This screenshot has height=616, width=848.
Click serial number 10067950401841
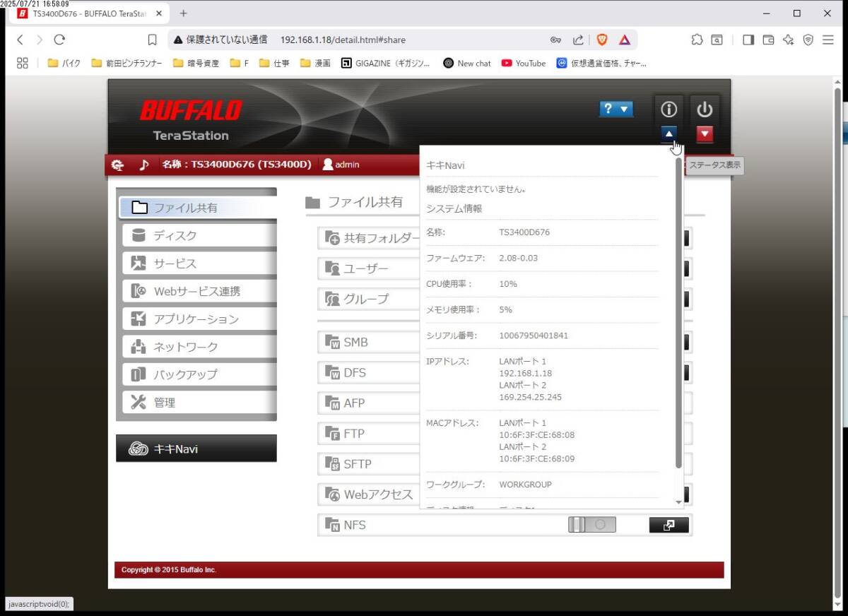point(534,336)
